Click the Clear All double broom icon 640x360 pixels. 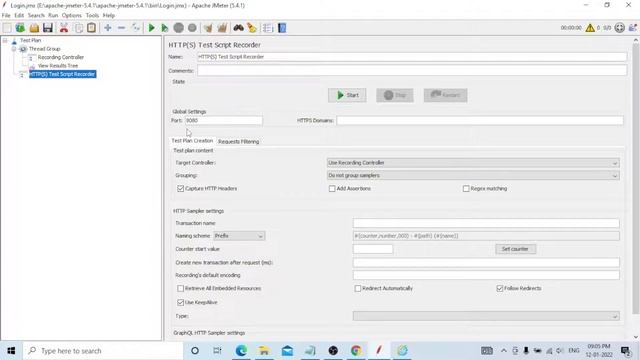click(222, 28)
